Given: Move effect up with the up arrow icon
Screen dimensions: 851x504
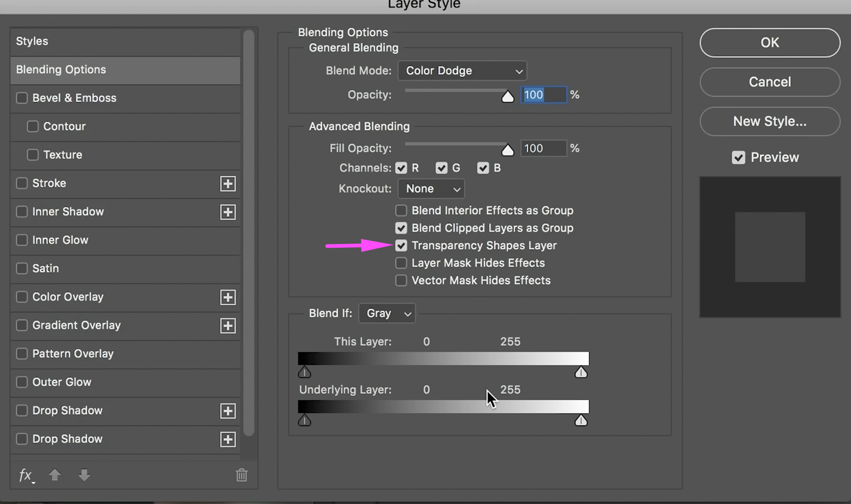Looking at the screenshot, I should click(x=55, y=474).
